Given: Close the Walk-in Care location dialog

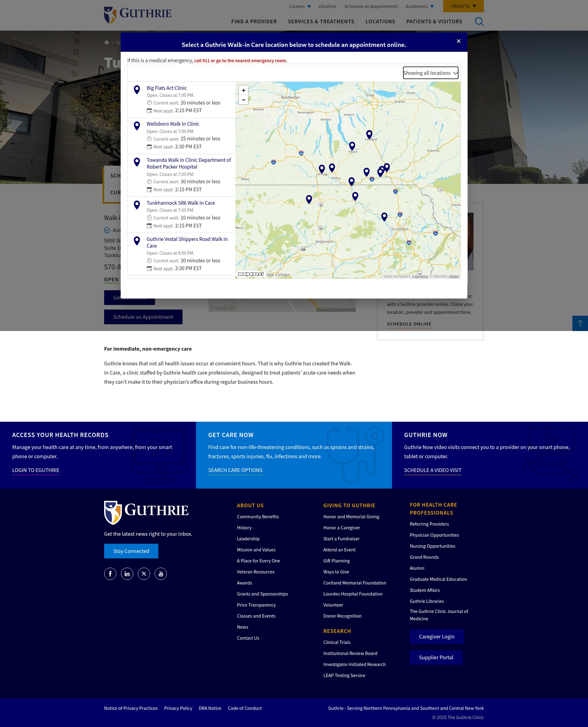Looking at the screenshot, I should coord(459,41).
